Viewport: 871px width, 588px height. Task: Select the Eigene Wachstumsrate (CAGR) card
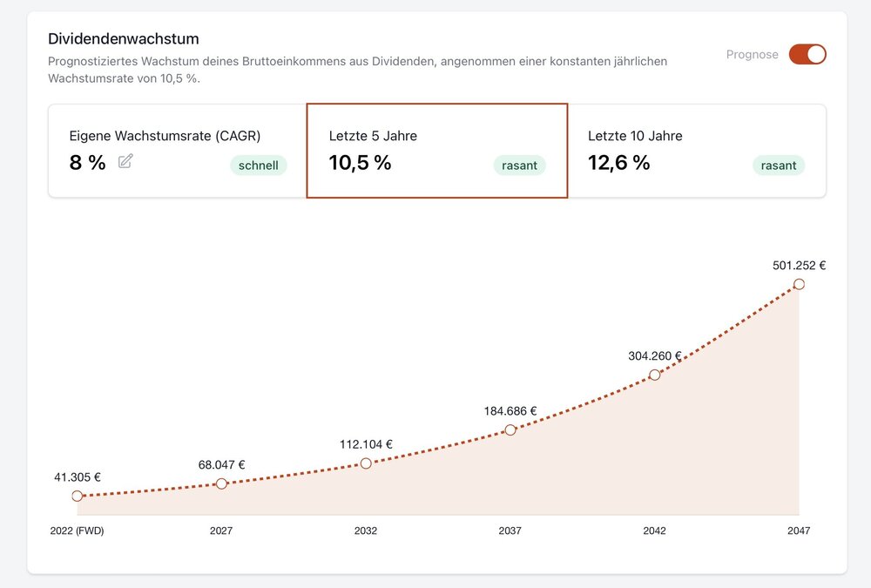pyautogui.click(x=178, y=151)
